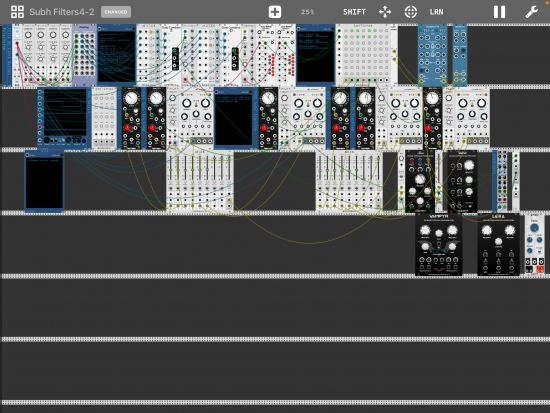This screenshot has height=413, width=550.
Task: Select the lavender jack matrix module
Action: 84,55
